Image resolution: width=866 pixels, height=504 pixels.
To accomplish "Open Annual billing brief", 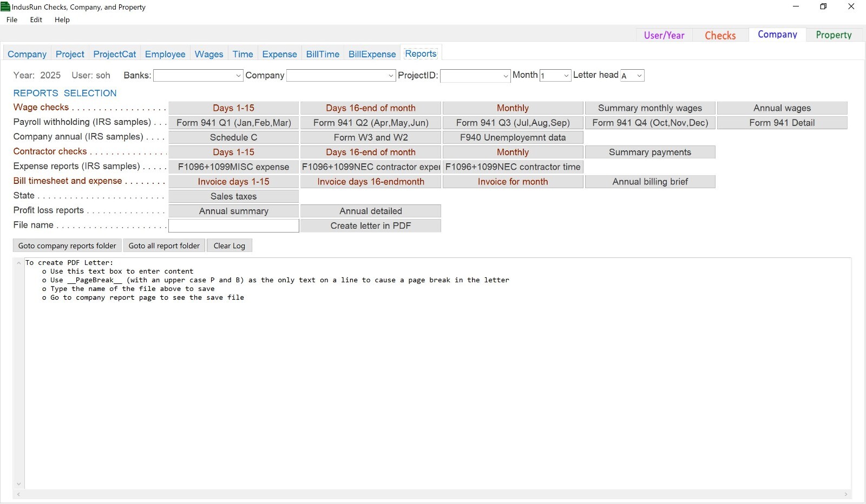I will [650, 182].
